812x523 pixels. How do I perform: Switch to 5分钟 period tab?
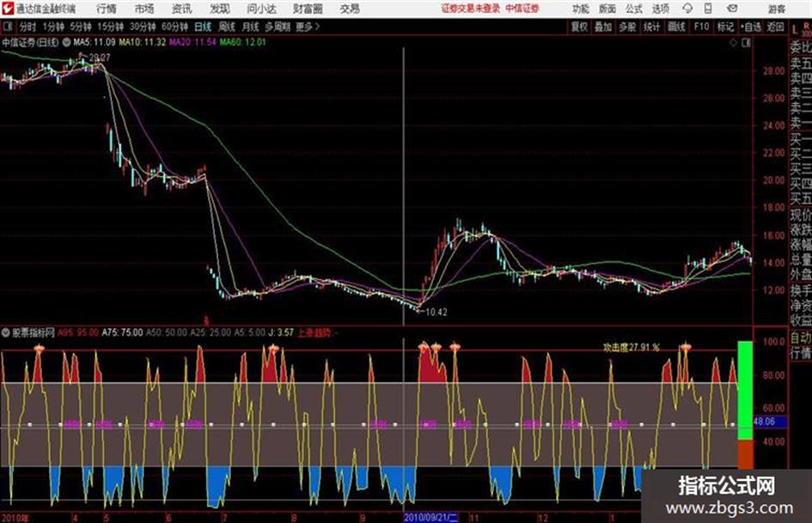[81, 27]
